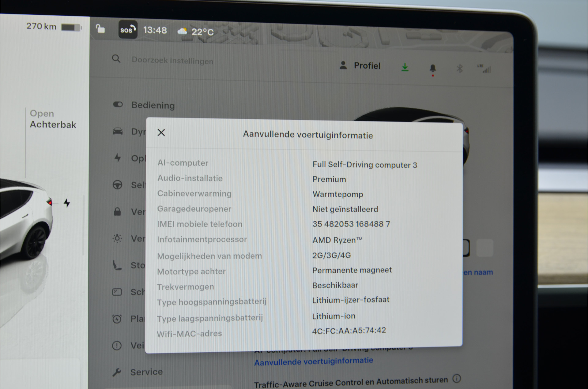Click the steering wheel menu icon
The width and height of the screenshot is (588, 389).
point(117,185)
